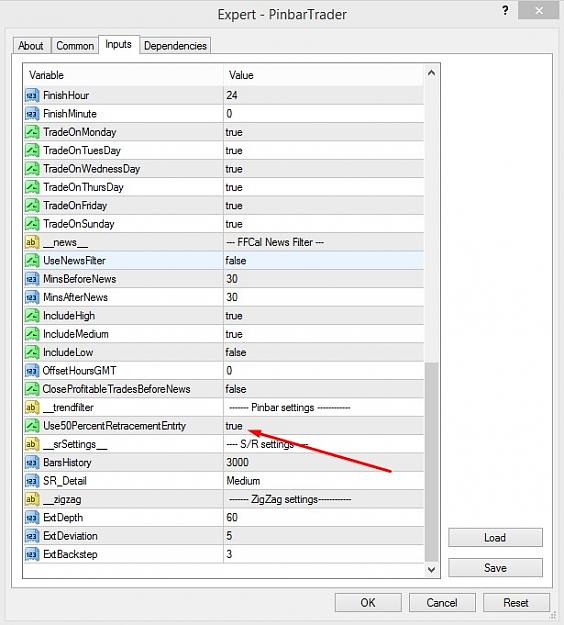The height and width of the screenshot is (625, 564).
Task: Select the UseNewsFilter variable name
Action: point(75,260)
